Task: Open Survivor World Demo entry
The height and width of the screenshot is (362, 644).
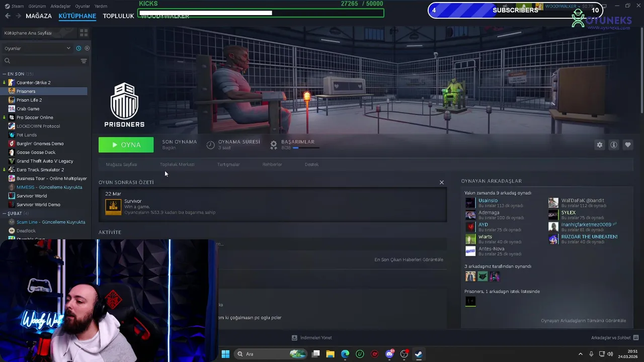Action: tap(38, 205)
